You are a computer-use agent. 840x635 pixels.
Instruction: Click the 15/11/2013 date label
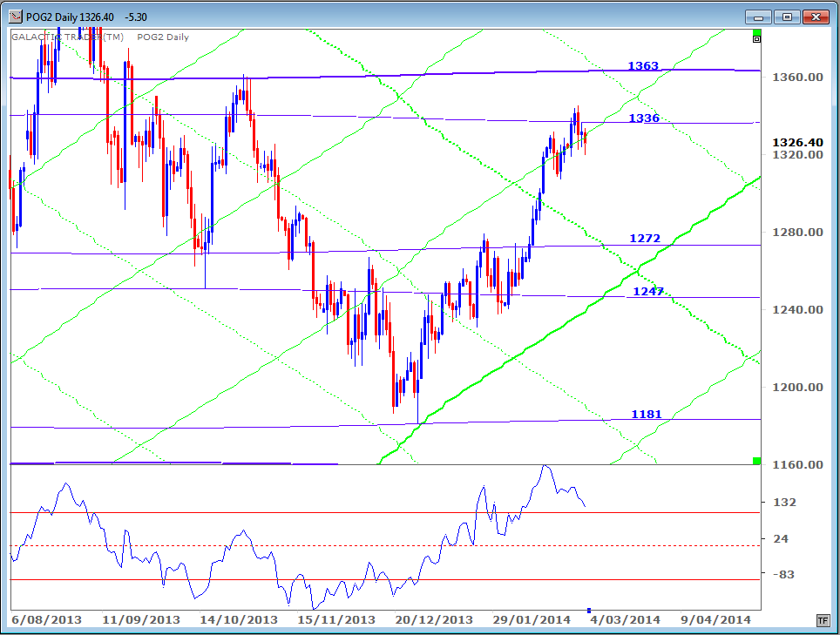click(336, 620)
